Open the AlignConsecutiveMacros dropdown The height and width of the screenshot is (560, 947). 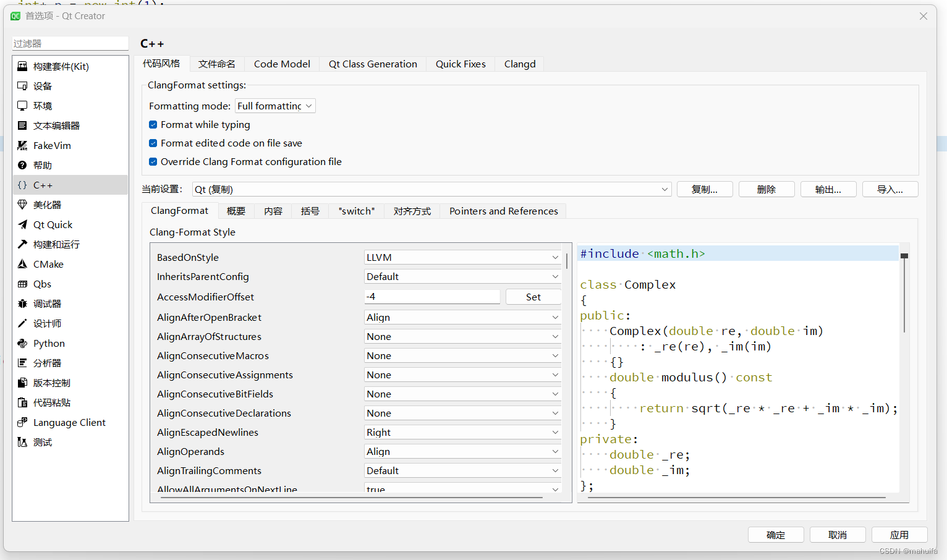point(463,355)
